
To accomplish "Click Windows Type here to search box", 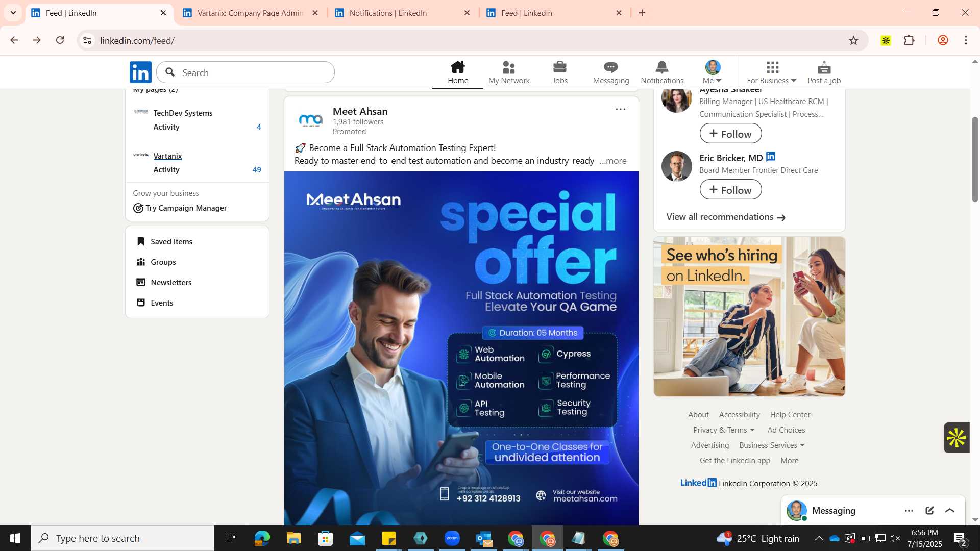I will click(x=122, y=538).
